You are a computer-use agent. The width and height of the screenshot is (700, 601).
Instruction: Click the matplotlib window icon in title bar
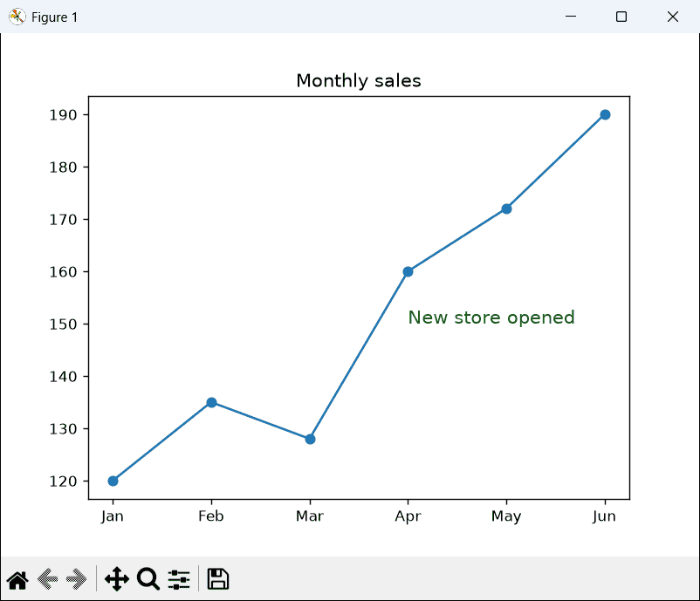click(17, 17)
